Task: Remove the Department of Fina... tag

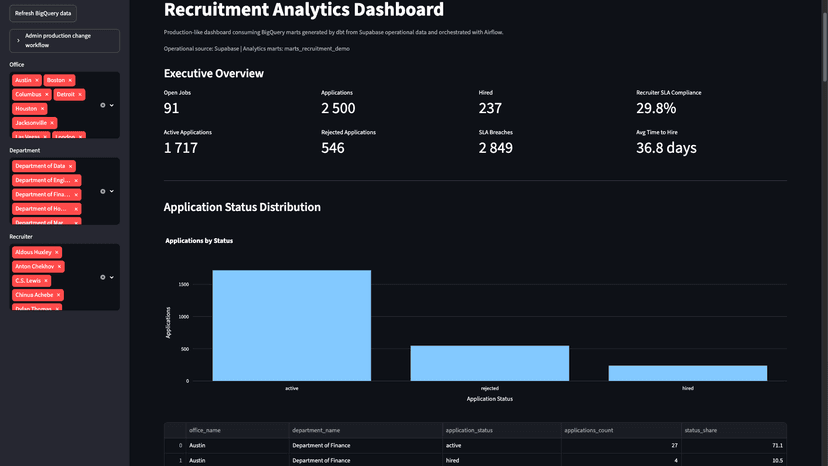Action: tap(76, 195)
